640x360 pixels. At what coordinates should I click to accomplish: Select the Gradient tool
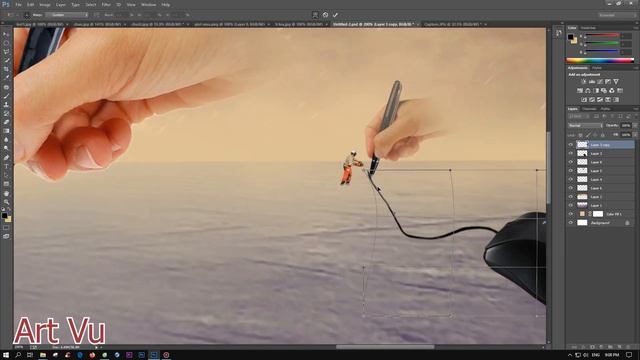click(6, 131)
